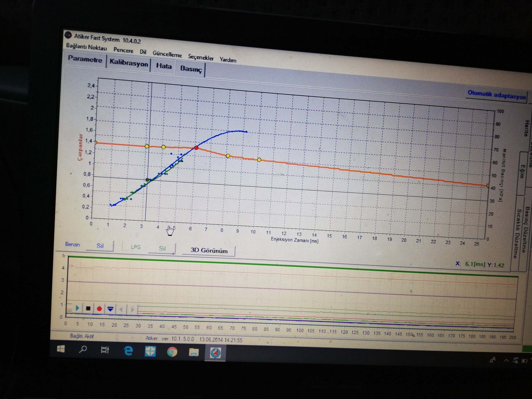This screenshot has height=399, width=532.
Task: Select the Harita side tab
Action: point(526,128)
